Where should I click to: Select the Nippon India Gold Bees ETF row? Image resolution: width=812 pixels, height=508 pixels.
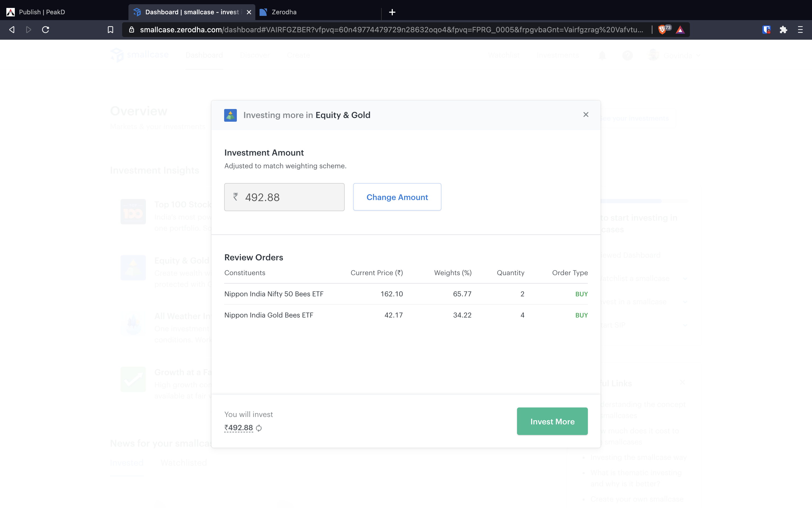pos(406,315)
